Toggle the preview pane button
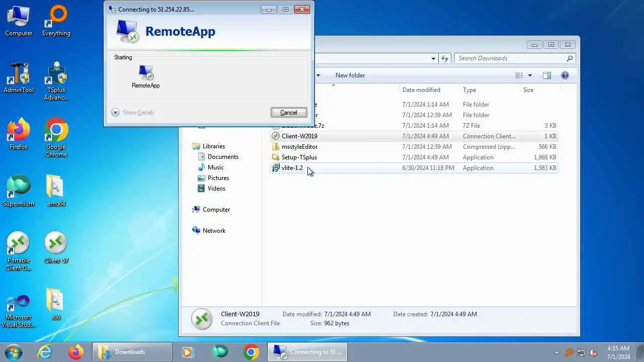 (547, 75)
